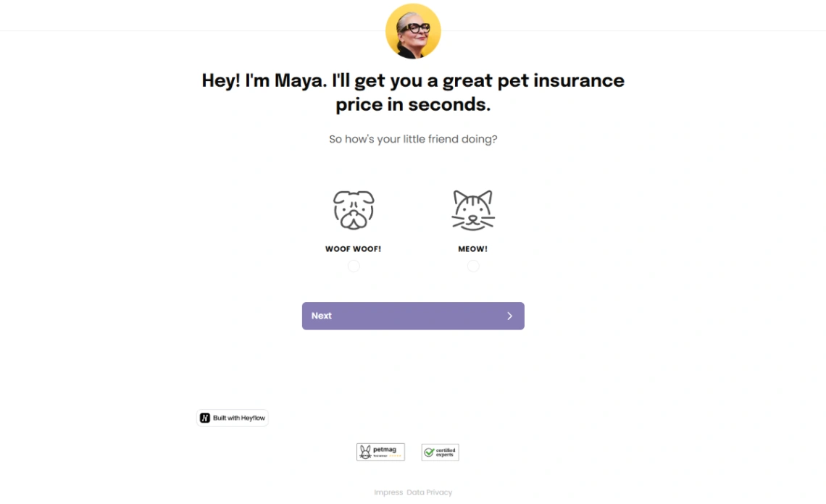The height and width of the screenshot is (504, 826).
Task: Click the green certified checkmark icon
Action: click(429, 452)
